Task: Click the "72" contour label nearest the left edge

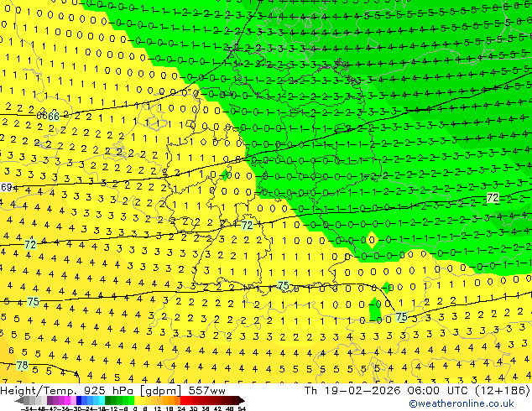Action: click(30, 244)
